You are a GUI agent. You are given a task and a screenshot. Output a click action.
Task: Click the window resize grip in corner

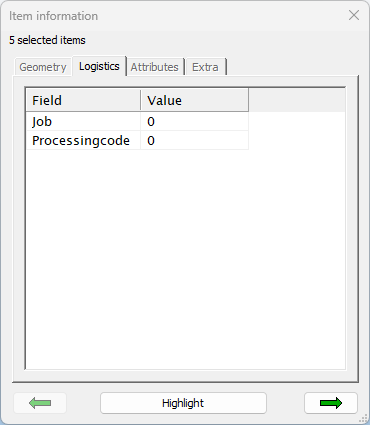363,419
